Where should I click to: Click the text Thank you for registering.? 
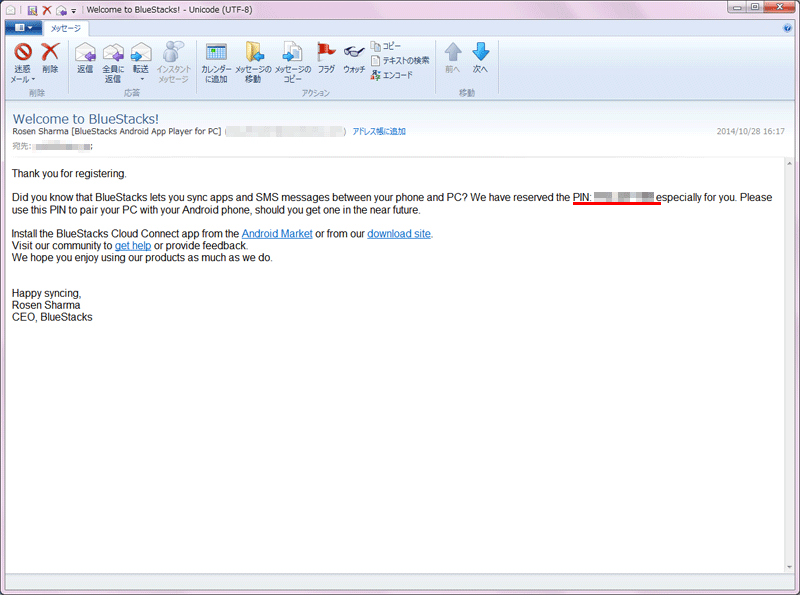click(69, 173)
